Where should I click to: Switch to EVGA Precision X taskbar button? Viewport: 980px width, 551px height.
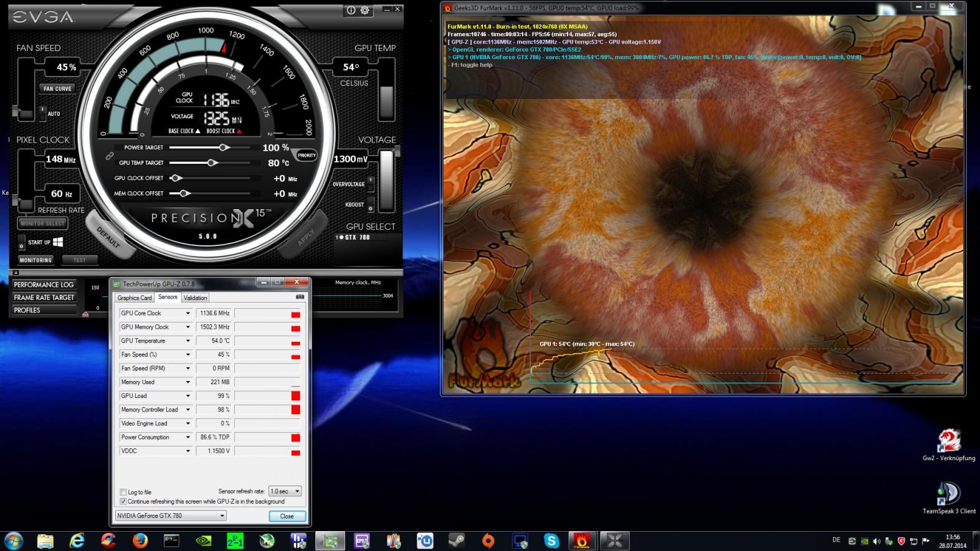[x=615, y=540]
